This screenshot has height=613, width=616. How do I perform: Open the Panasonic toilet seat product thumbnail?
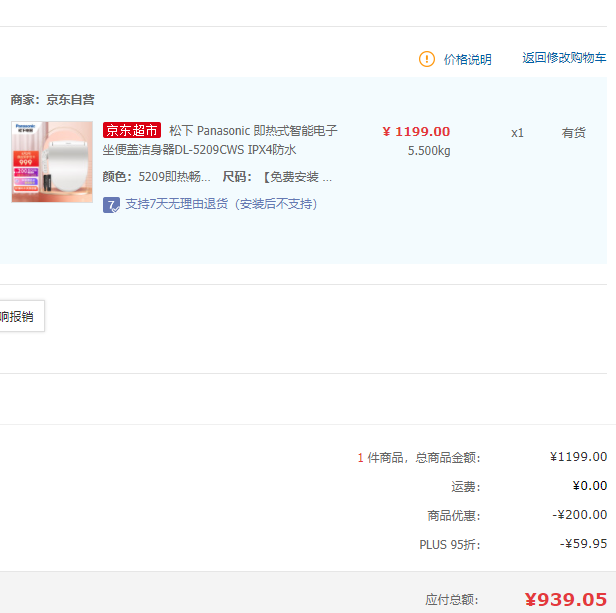point(52,162)
